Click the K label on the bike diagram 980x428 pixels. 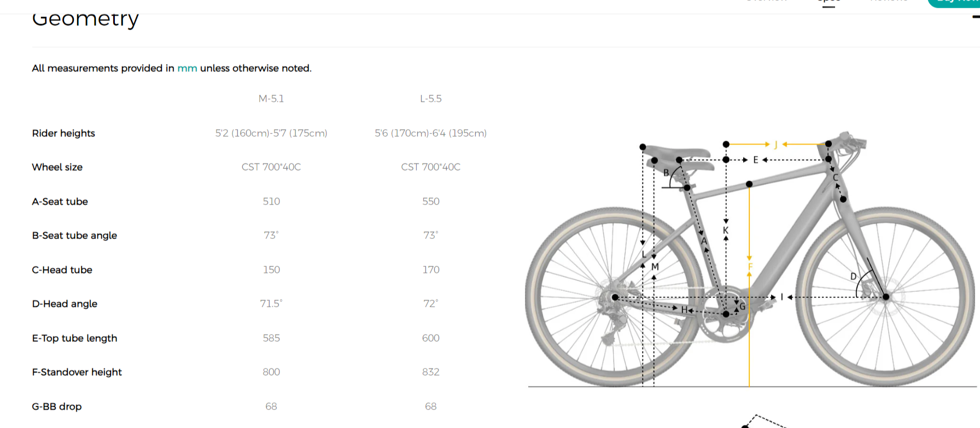726,230
